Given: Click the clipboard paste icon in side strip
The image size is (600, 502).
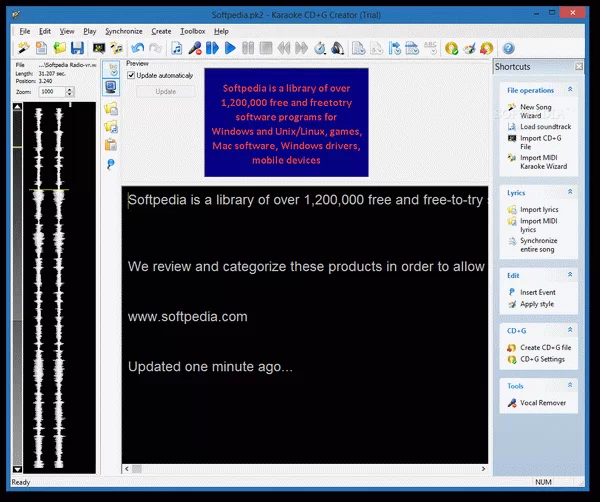Looking at the screenshot, I should click(111, 145).
